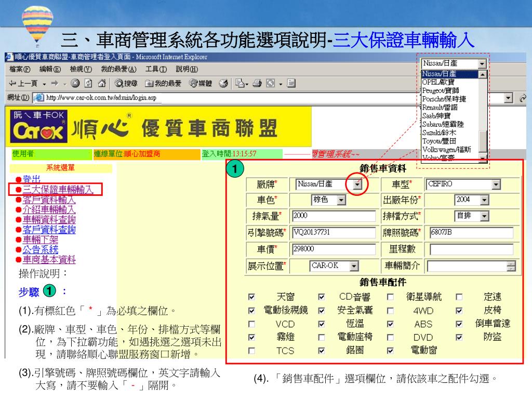Click the Discuss icon at toolbar end
532x399 pixels.
[291, 83]
